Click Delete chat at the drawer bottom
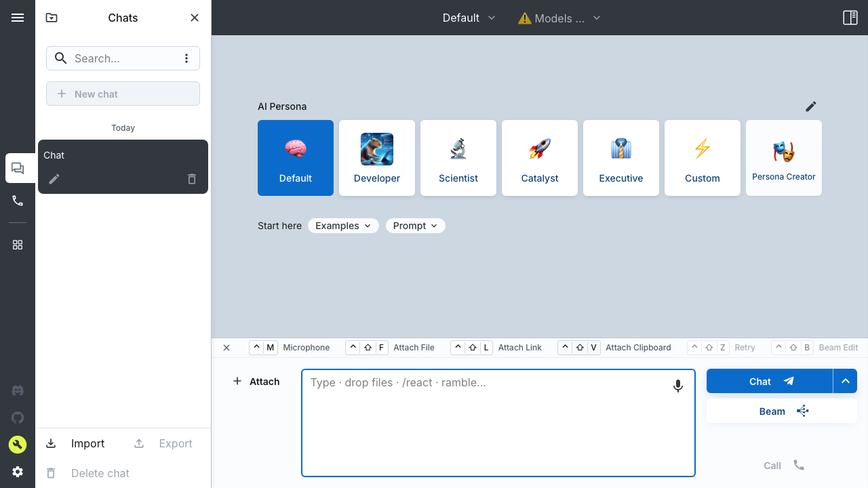Image resolution: width=868 pixels, height=488 pixels. tap(87, 473)
